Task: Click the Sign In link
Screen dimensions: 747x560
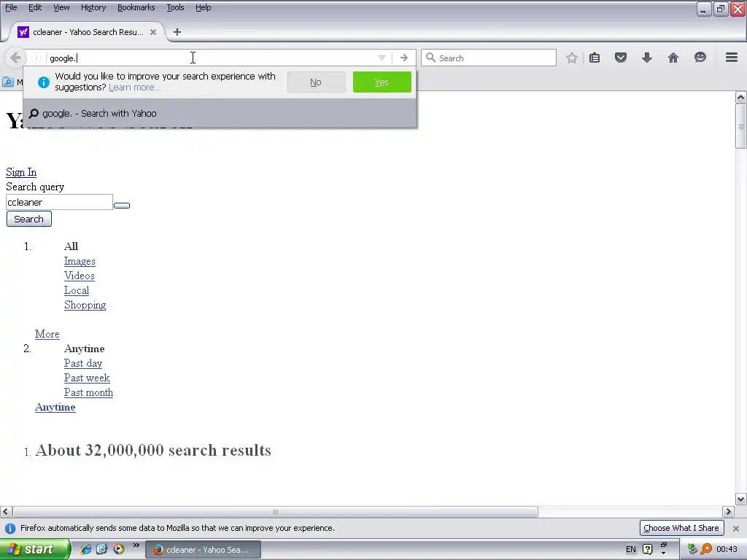Action: (21, 172)
